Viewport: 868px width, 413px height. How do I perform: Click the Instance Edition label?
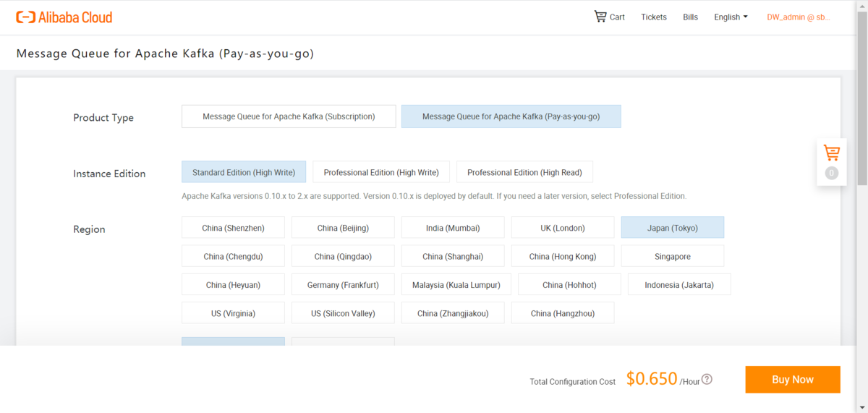coord(109,174)
